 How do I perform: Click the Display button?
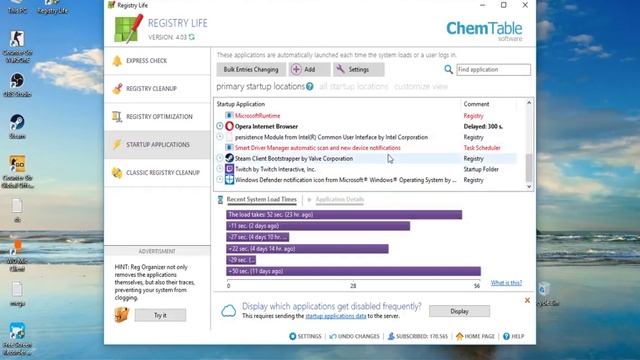[459, 311]
